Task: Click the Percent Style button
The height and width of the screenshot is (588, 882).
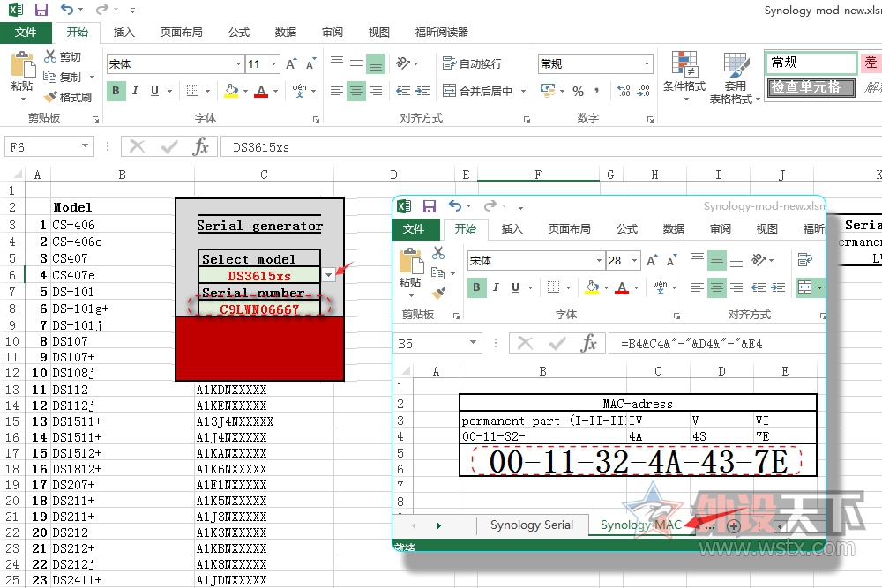Action: (579, 91)
